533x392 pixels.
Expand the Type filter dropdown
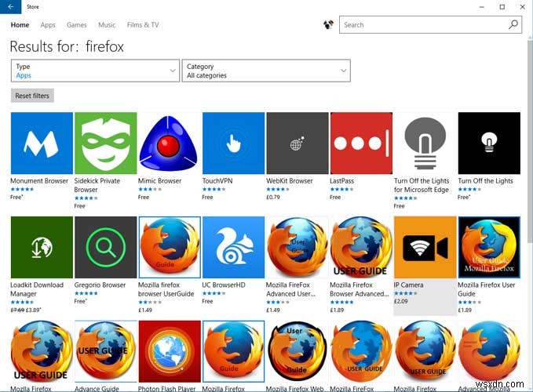coord(95,71)
